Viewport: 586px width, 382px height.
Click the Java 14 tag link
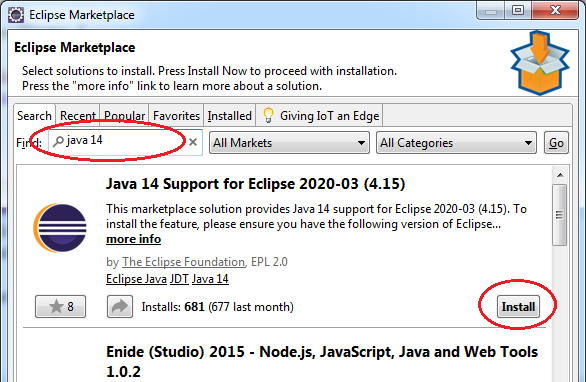(210, 279)
